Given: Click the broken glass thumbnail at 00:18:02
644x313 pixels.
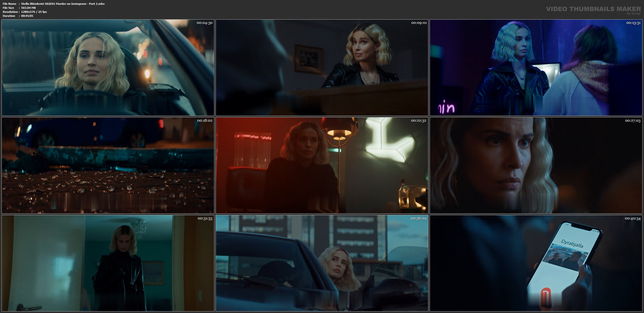Looking at the screenshot, I should pos(108,165).
